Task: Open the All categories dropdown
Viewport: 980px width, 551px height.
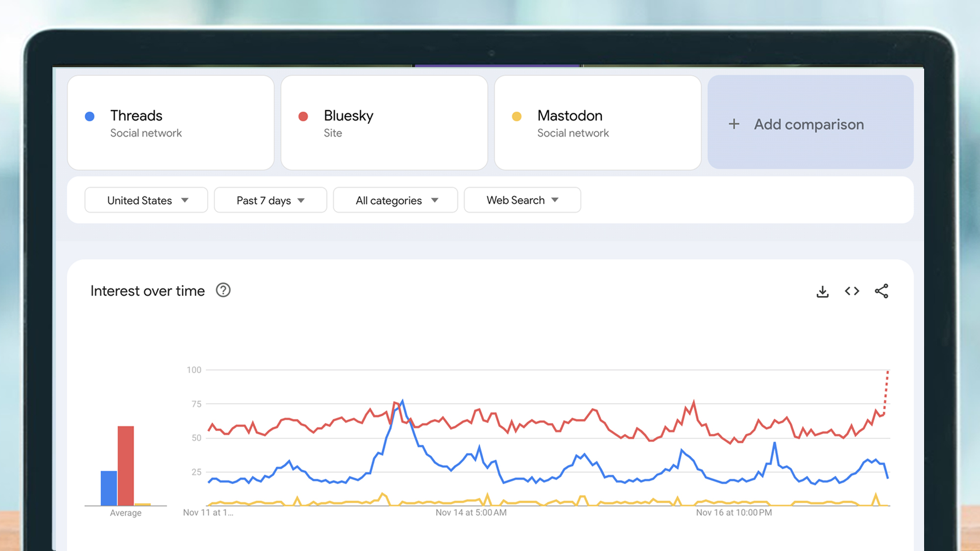Action: tap(395, 200)
